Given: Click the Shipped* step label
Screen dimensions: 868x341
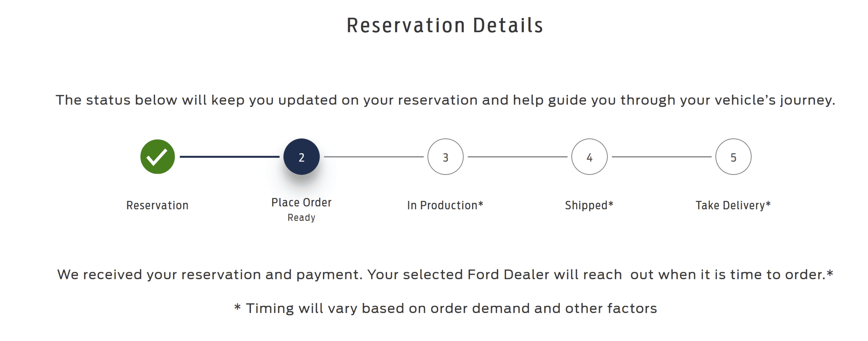Looking at the screenshot, I should (x=589, y=205).
